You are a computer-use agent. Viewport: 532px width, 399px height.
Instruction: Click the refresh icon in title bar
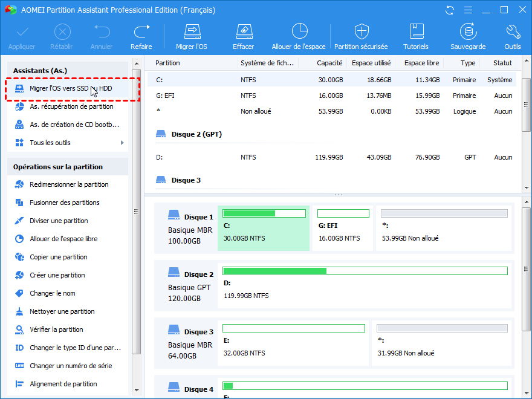tap(450, 10)
